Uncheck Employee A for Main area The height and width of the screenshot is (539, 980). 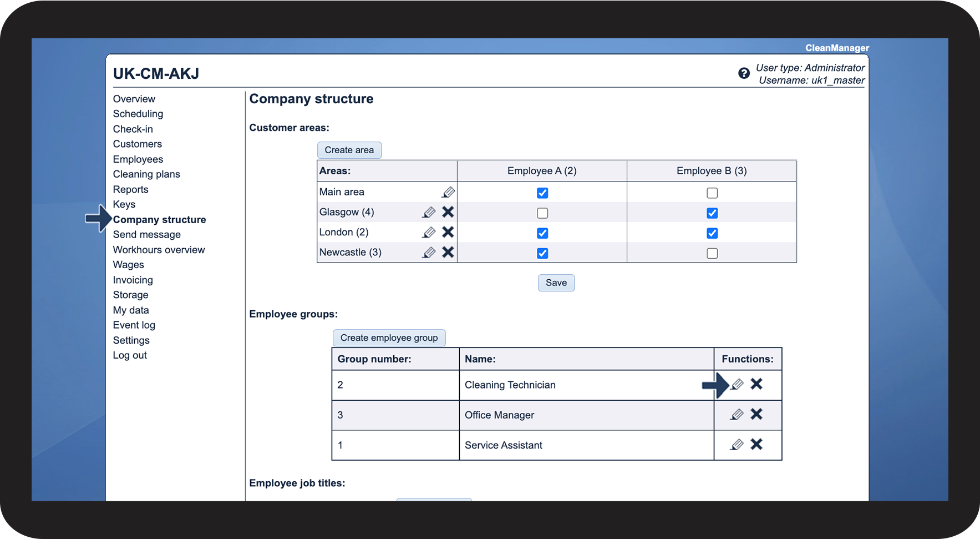(x=542, y=193)
